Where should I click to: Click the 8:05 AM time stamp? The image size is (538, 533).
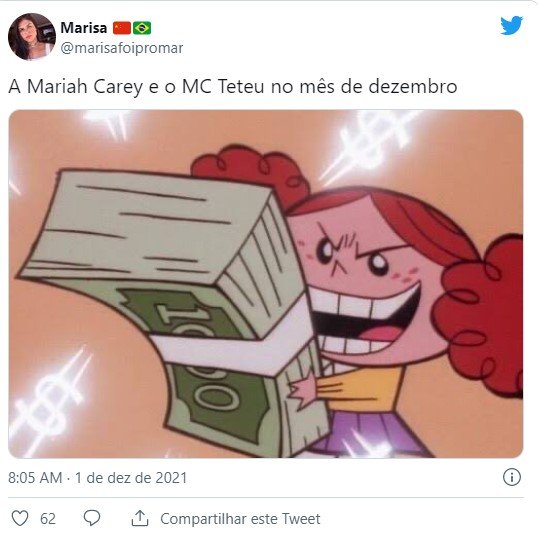[x=35, y=478]
